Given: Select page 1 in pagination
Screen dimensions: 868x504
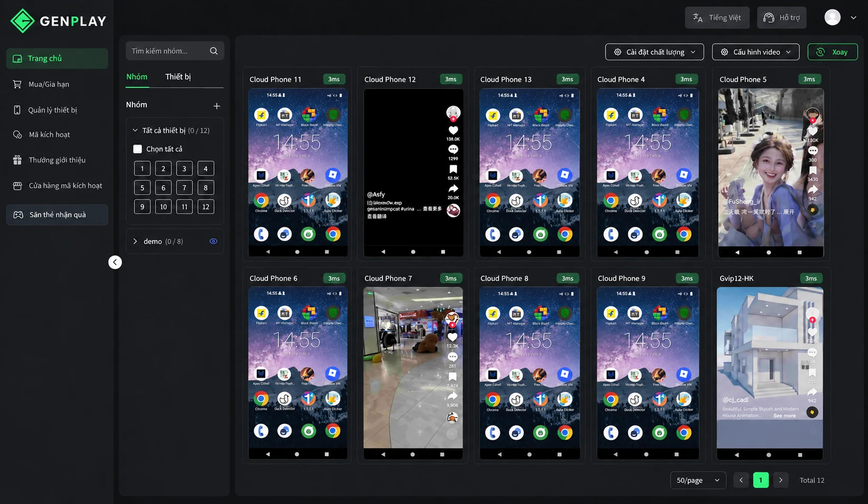Looking at the screenshot, I should pyautogui.click(x=760, y=480).
